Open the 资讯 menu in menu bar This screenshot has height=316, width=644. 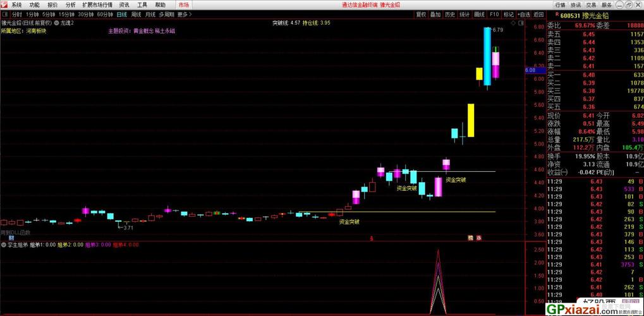124,5
